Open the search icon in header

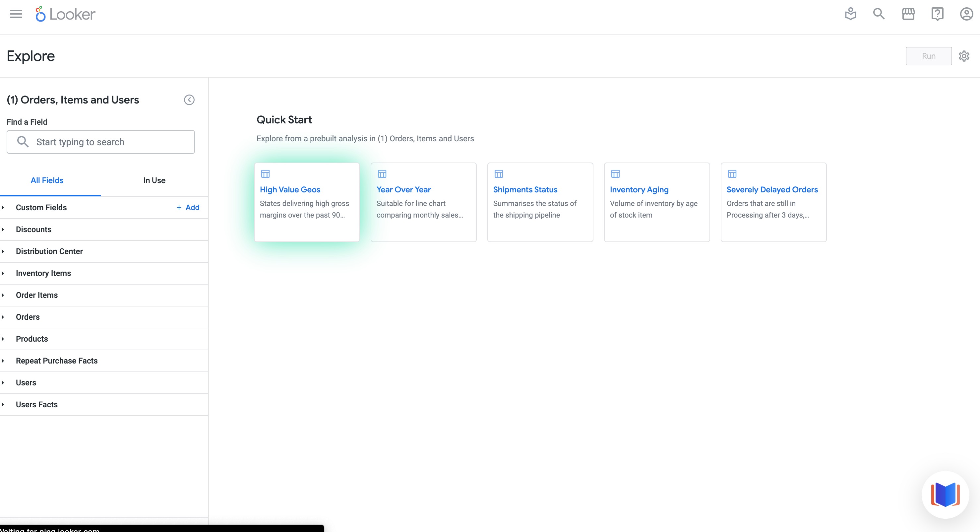coord(879,14)
